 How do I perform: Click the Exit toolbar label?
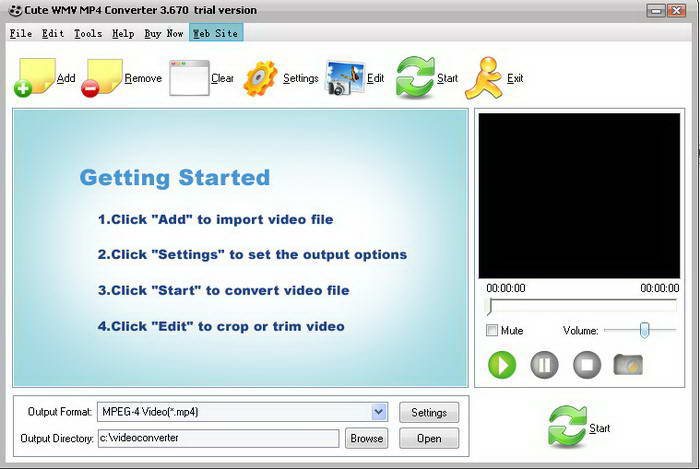[515, 78]
